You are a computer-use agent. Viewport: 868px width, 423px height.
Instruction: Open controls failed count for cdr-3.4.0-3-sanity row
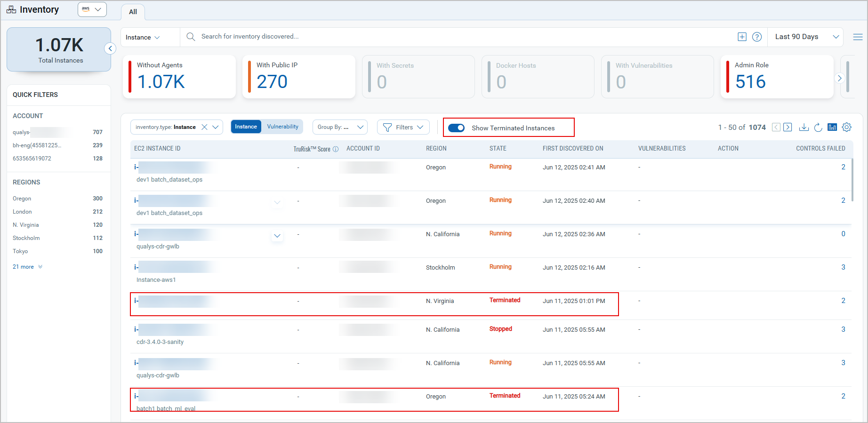(x=843, y=329)
